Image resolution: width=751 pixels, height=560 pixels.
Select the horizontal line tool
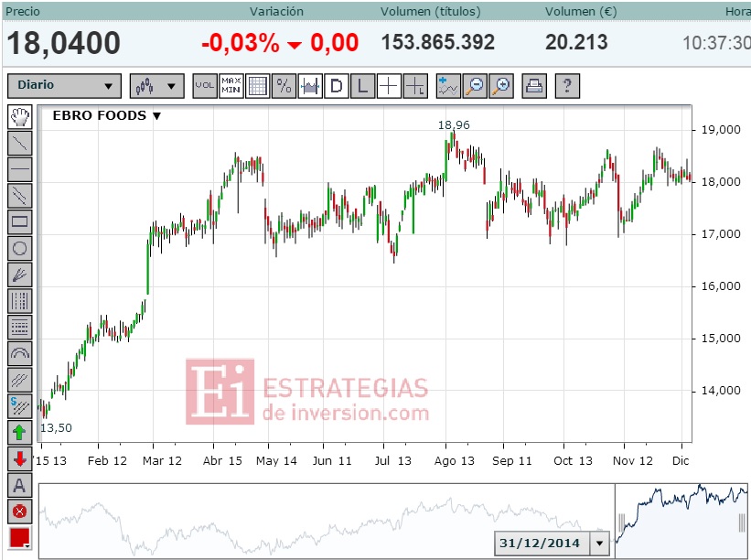(x=19, y=169)
